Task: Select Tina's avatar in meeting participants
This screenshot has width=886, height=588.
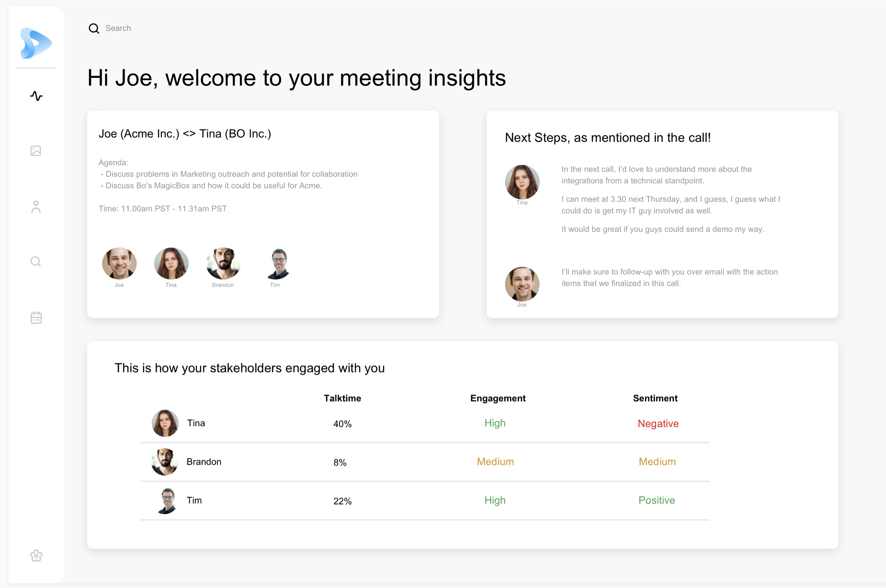Action: coord(171,263)
